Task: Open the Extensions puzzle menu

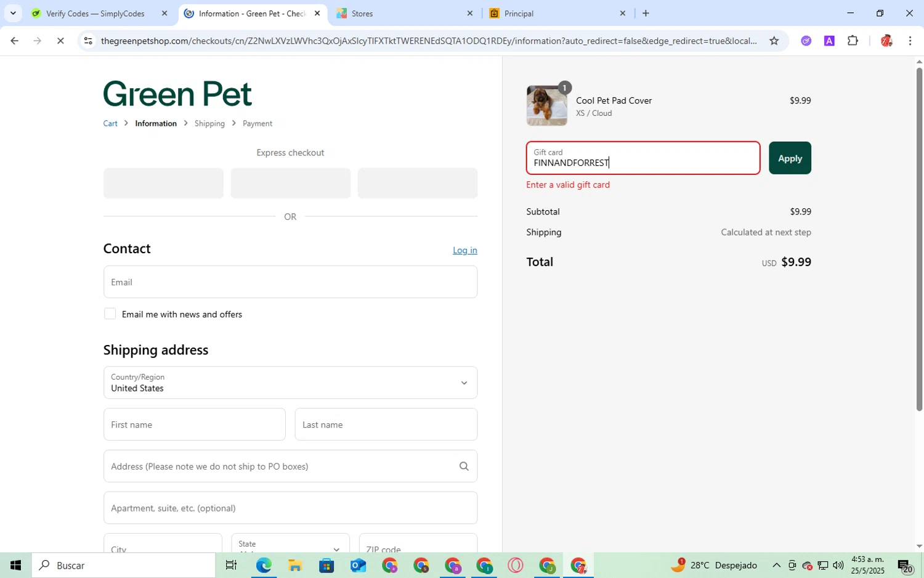Action: point(853,41)
